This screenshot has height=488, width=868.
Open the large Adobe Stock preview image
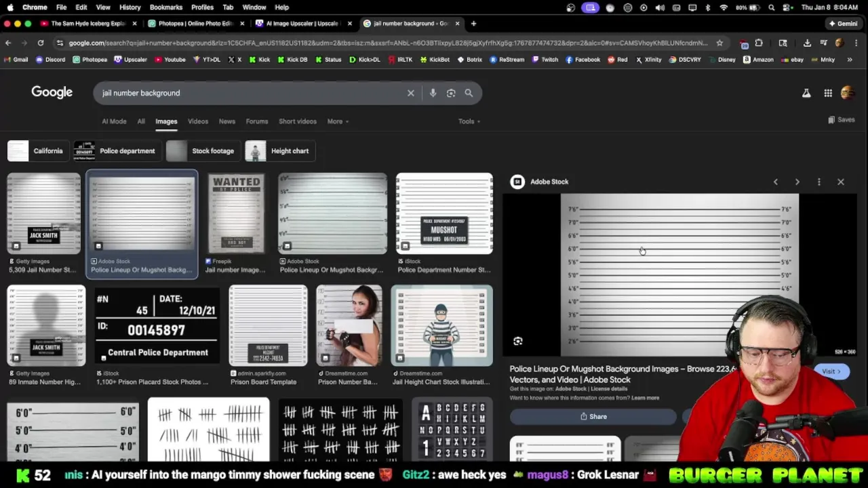pos(679,274)
